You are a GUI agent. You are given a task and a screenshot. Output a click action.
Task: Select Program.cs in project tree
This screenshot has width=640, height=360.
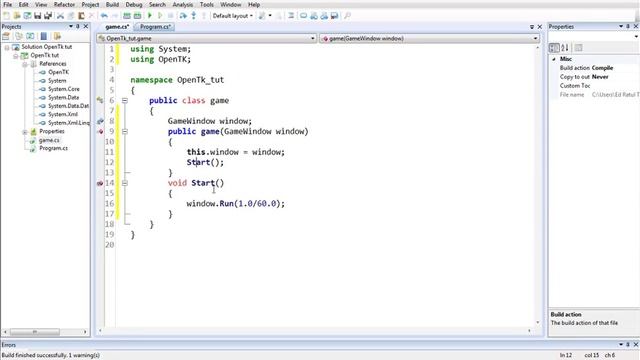coord(53,148)
